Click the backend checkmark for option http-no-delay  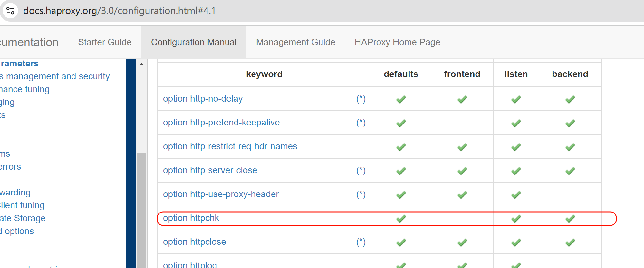(570, 99)
